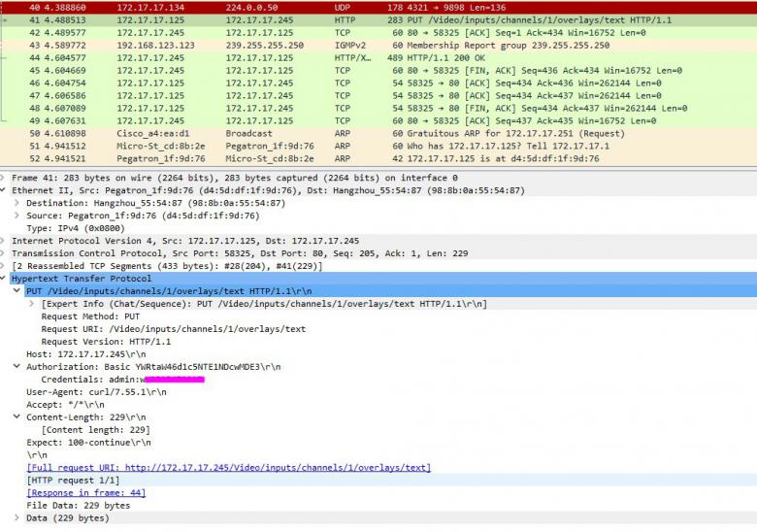Expand Destination Hangzhou_55:54:87 row

[x=16, y=203]
